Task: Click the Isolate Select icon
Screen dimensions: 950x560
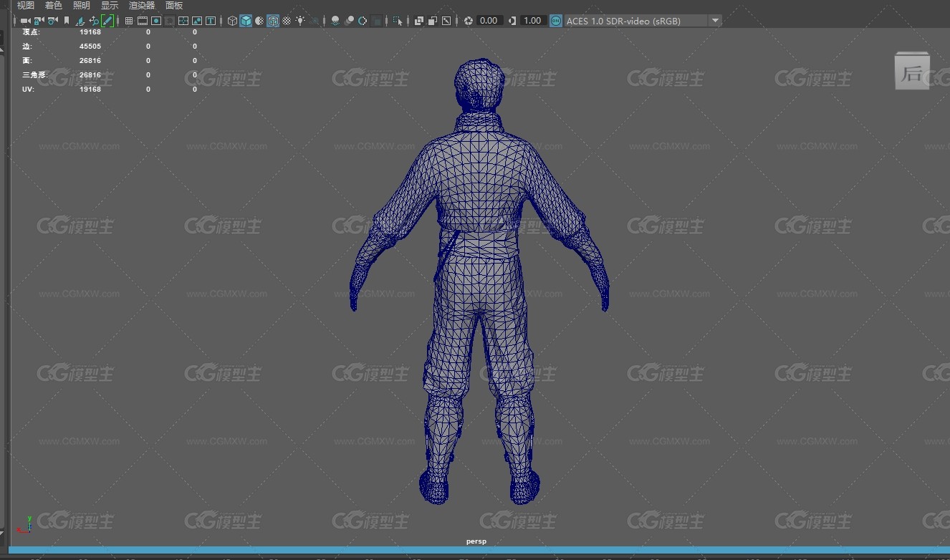Action: (x=398, y=21)
